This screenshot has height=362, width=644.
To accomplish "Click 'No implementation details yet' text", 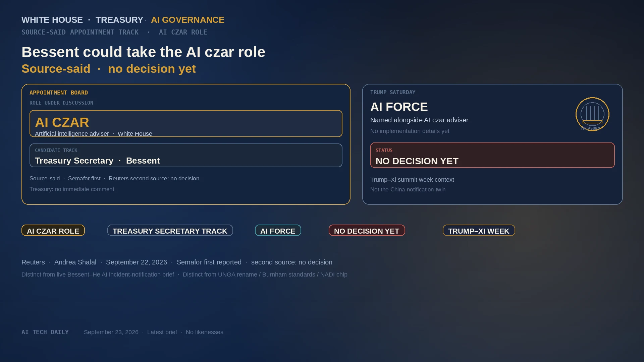I will pos(410,131).
